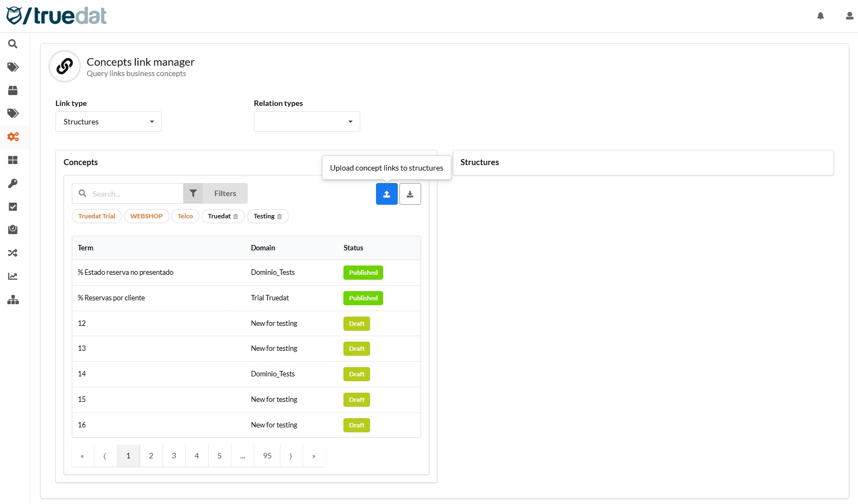Toggle the Truedat Trial filter tag
This screenshot has height=504, width=858.
(97, 216)
